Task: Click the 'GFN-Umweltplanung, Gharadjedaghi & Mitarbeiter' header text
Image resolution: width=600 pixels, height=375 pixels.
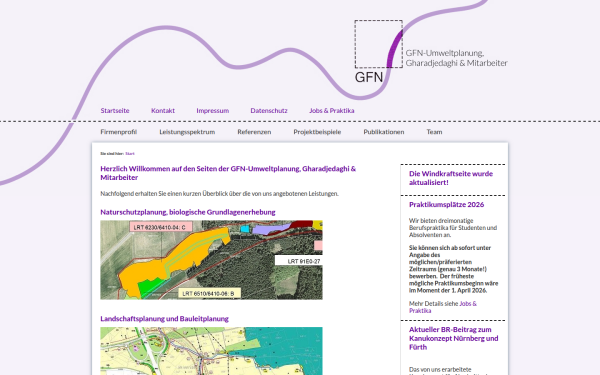Action: coord(457,58)
